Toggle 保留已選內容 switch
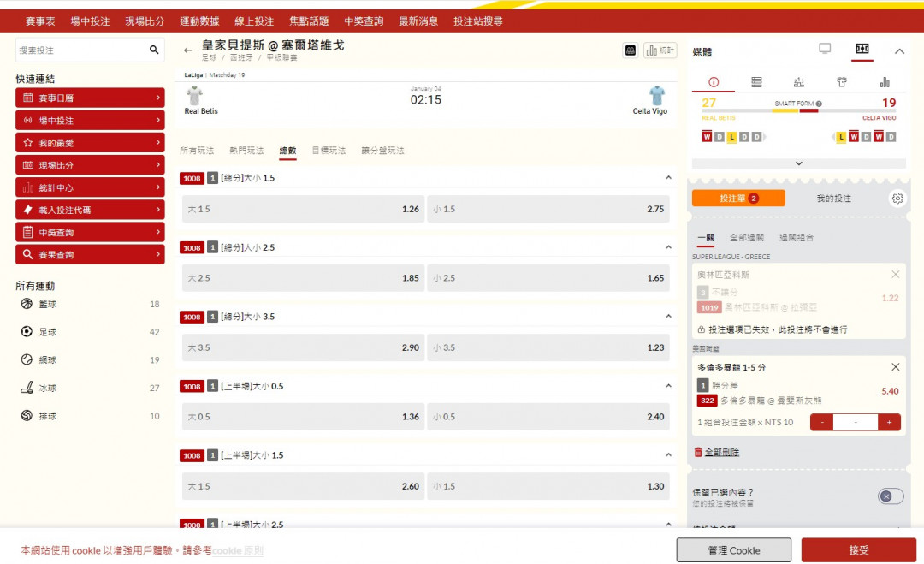The image size is (924, 564). (x=891, y=496)
